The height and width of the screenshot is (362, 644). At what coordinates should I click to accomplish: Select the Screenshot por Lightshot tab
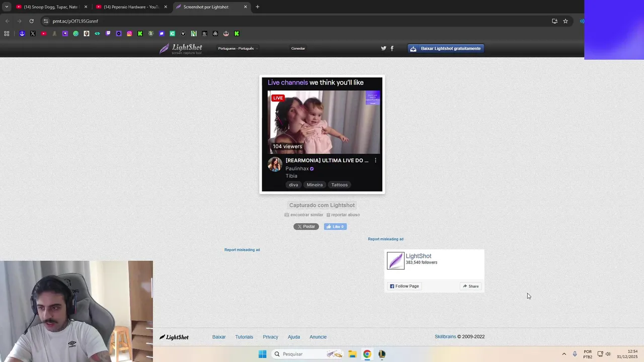click(211, 7)
